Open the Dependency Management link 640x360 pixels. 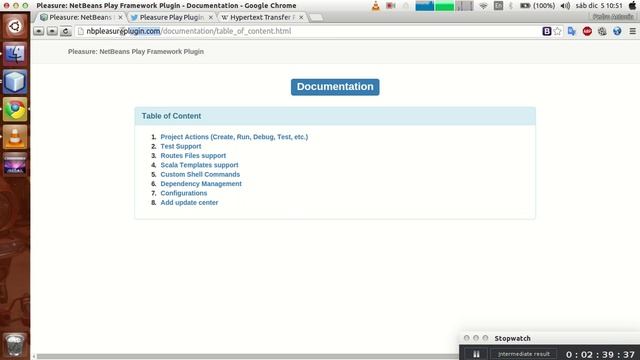(201, 184)
